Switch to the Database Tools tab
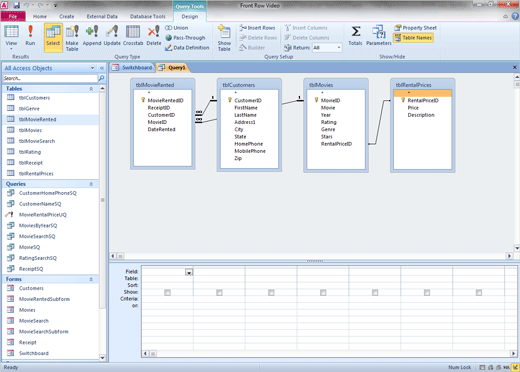The image size is (520, 372). [x=147, y=16]
